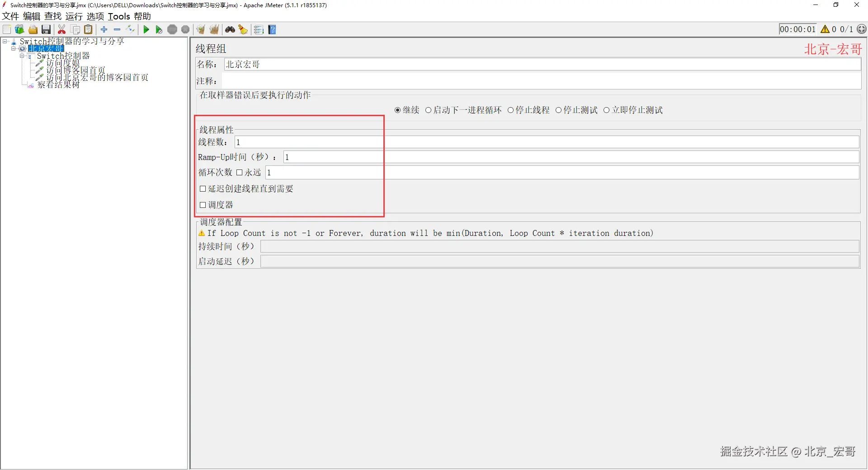The height and width of the screenshot is (470, 868).
Task: Click the Copy icon in toolbar
Action: (75, 29)
